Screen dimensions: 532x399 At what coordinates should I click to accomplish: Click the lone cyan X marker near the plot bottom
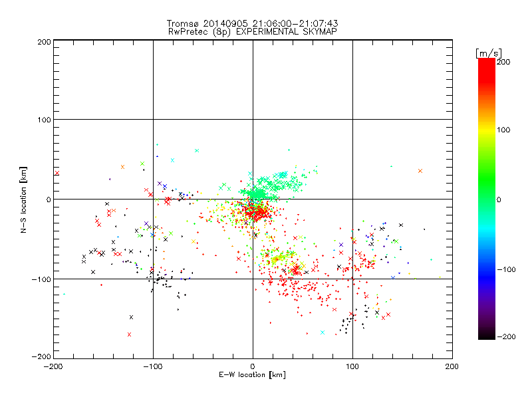pos(323,332)
